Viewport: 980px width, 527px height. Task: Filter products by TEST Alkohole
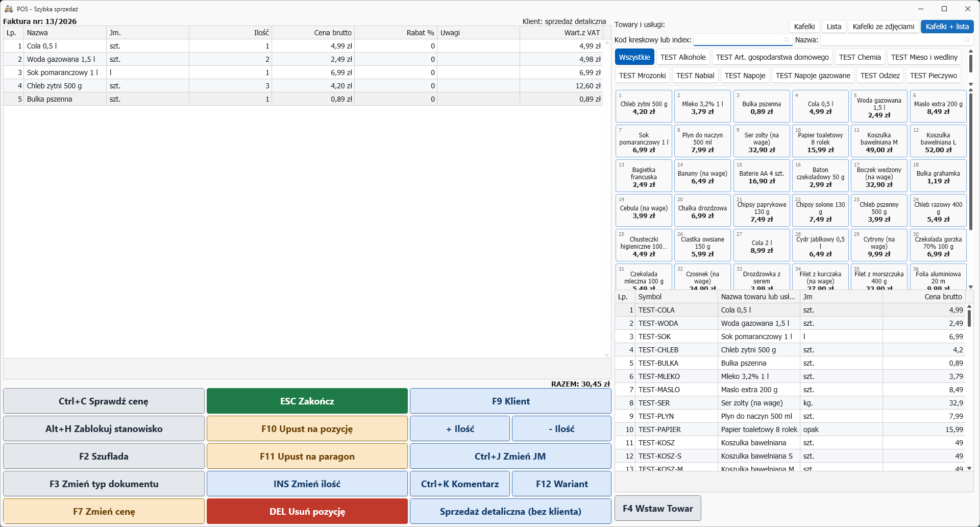pos(683,57)
